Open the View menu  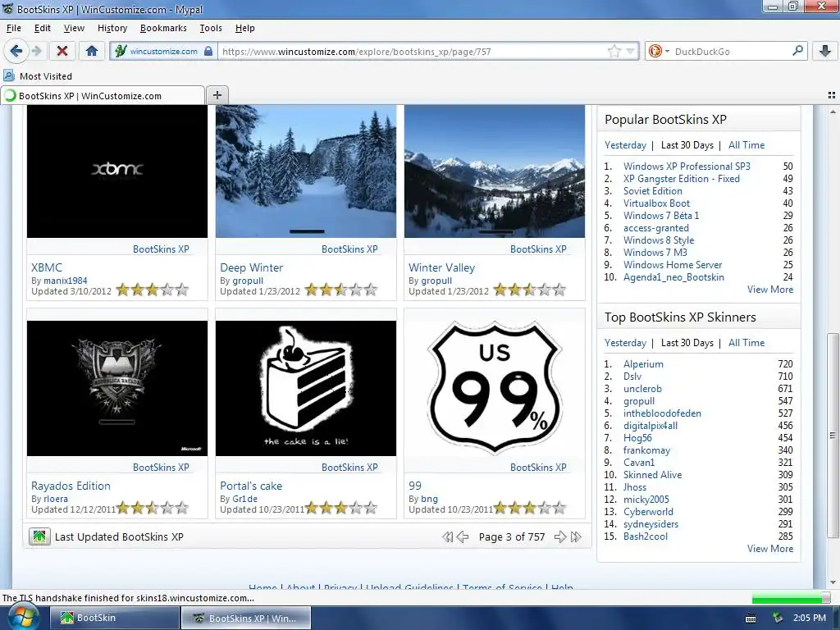(x=74, y=28)
